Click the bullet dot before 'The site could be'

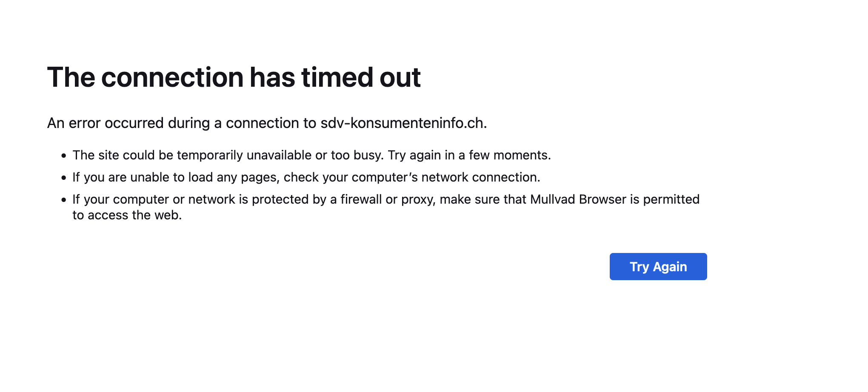pyautogui.click(x=64, y=156)
